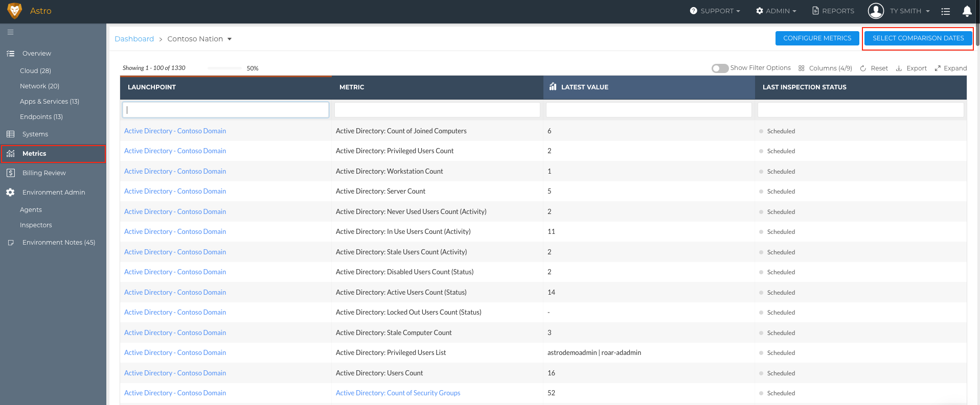The image size is (980, 405).
Task: Click the Metrics chart icon
Action: pyautogui.click(x=10, y=154)
